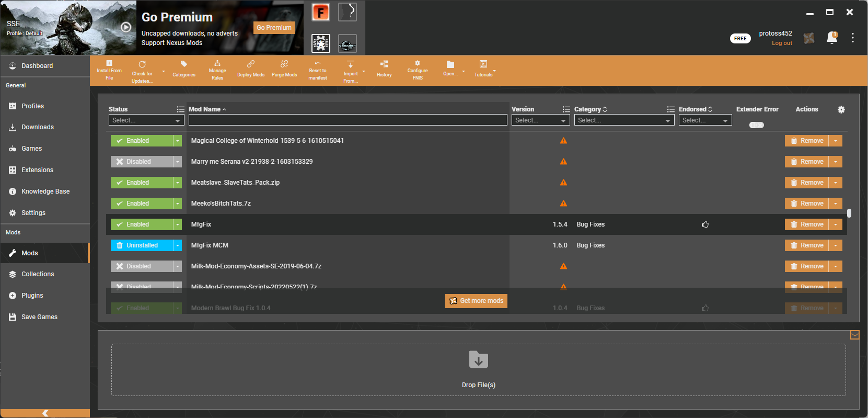The image size is (868, 418).
Task: Open the notifications bell
Action: pos(832,38)
